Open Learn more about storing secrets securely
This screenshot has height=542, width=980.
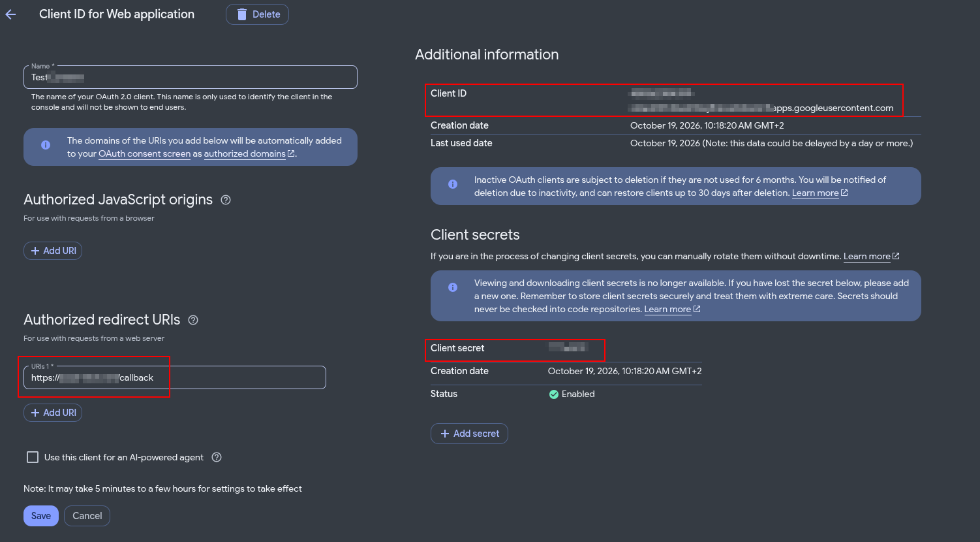tap(672, 310)
